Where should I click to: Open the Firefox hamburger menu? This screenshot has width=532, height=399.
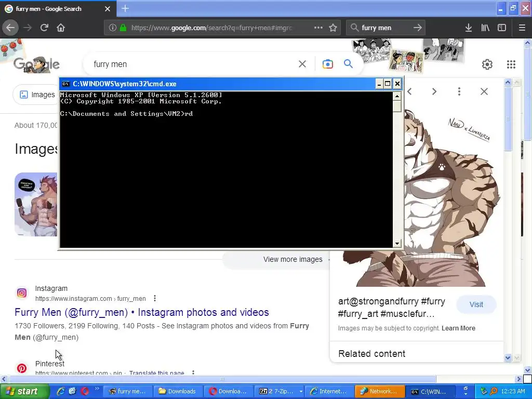[522, 28]
